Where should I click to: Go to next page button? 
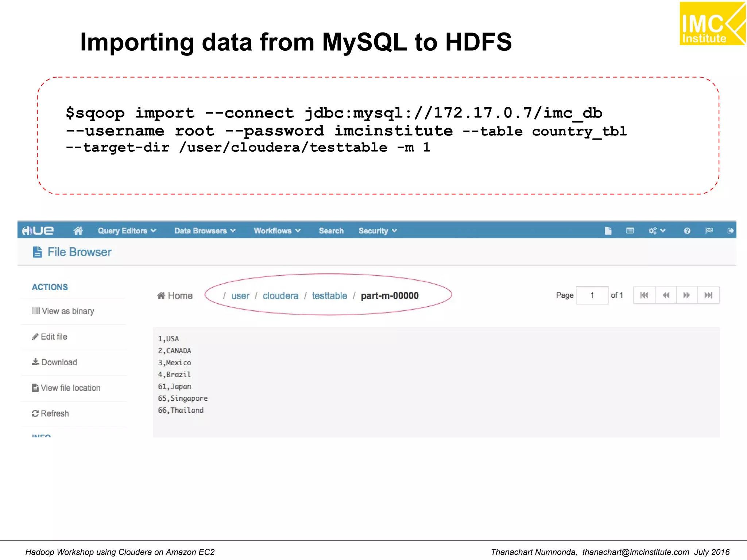687,295
